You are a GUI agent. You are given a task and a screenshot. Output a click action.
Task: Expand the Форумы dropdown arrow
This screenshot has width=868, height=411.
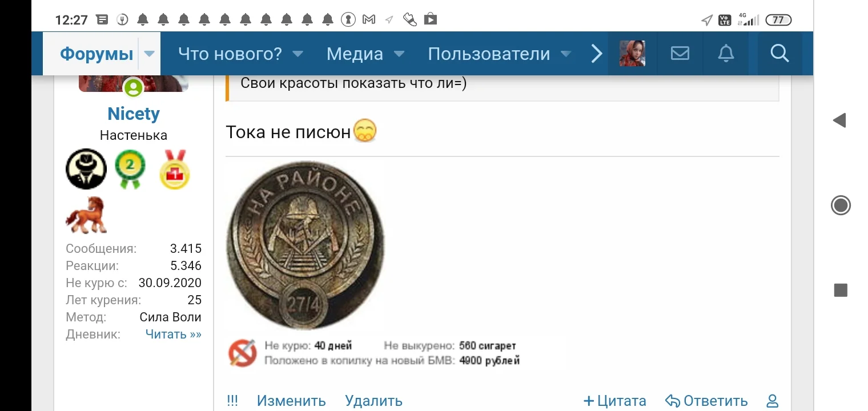click(149, 54)
